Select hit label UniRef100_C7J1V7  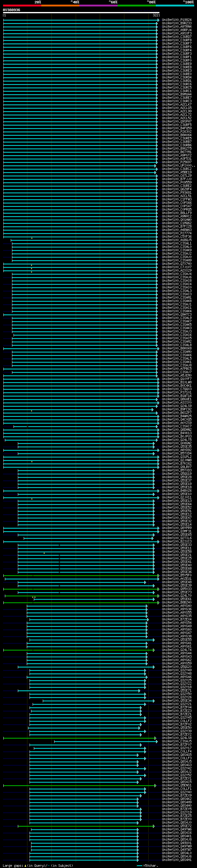pos(176,267)
